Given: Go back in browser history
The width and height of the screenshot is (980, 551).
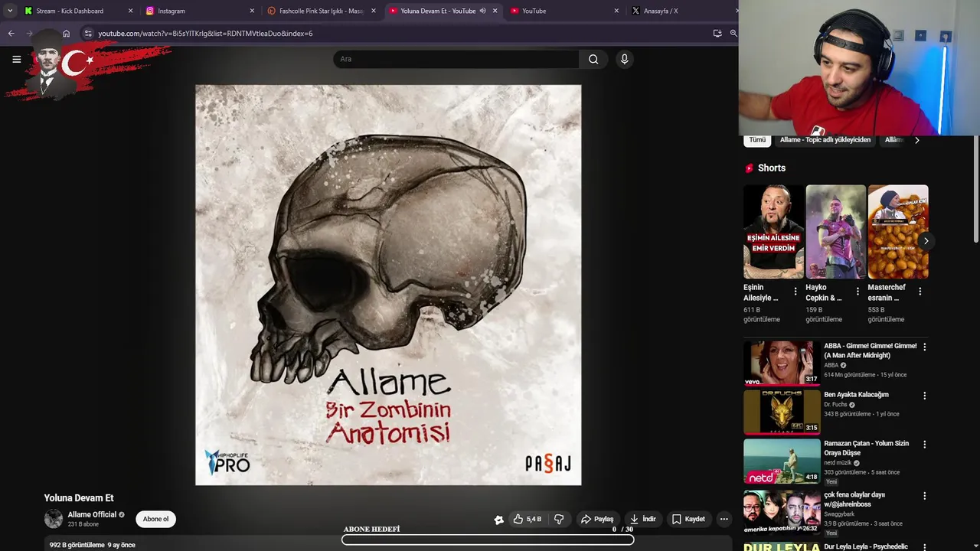Looking at the screenshot, I should [x=11, y=33].
